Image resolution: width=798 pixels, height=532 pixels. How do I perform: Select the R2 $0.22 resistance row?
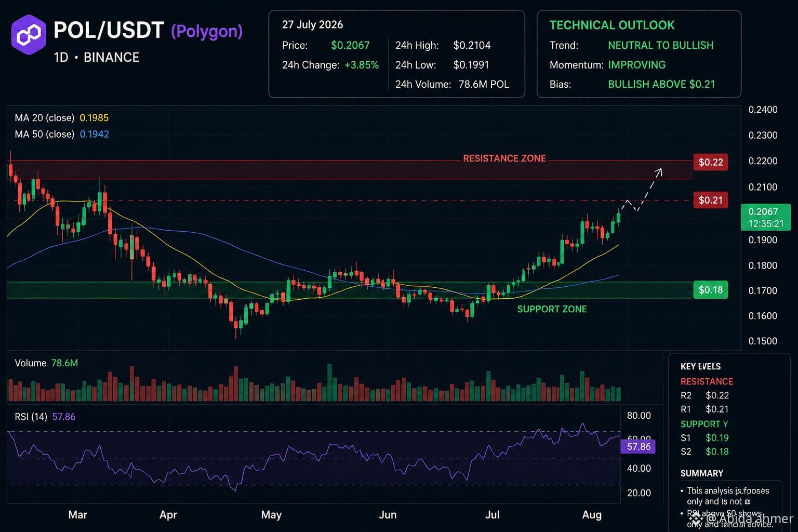(704, 395)
